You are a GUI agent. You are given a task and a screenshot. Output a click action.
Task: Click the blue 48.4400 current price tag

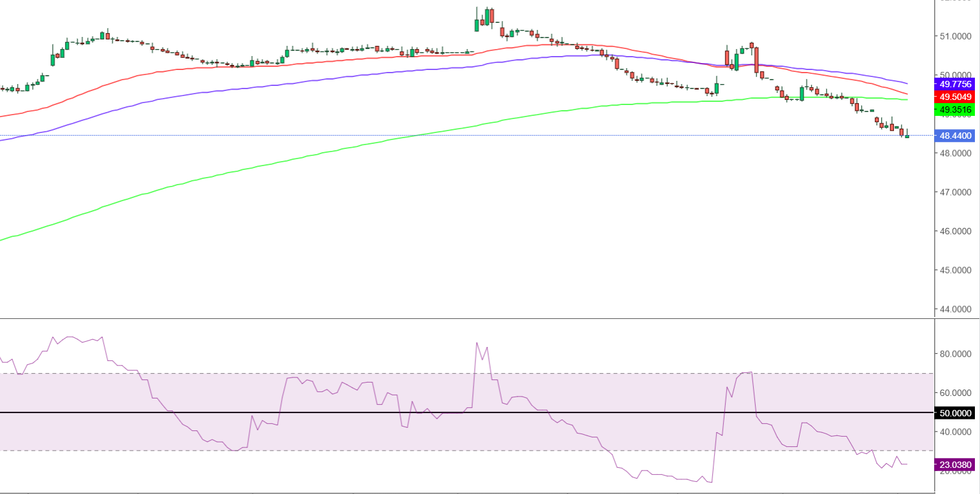click(956, 136)
